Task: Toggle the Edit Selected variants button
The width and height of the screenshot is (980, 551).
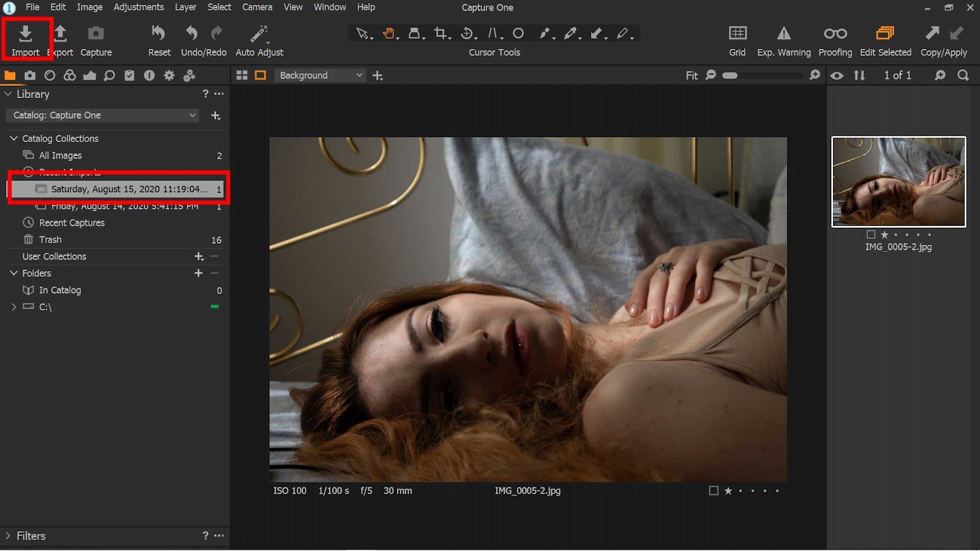Action: [885, 34]
